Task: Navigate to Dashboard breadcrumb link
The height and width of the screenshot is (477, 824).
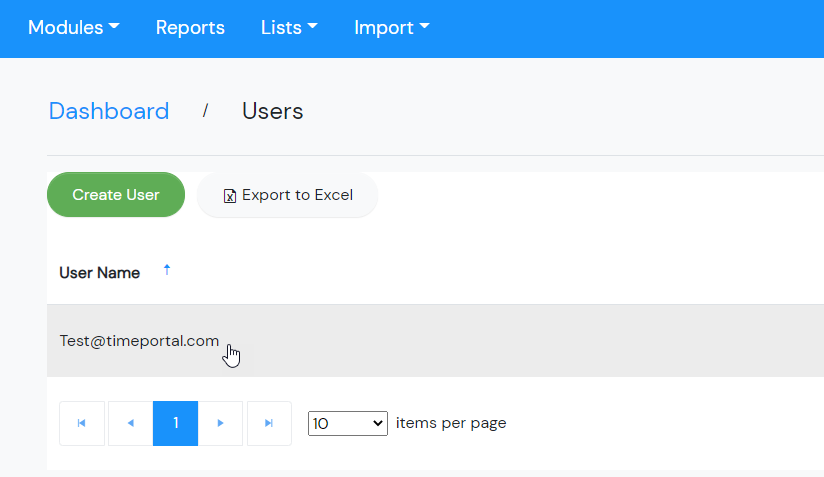Action: (x=109, y=111)
